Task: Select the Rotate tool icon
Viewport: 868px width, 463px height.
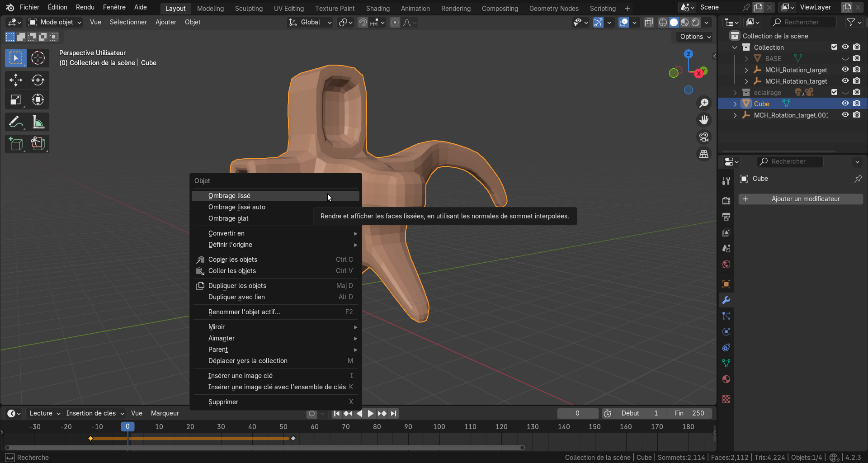Action: (x=38, y=80)
